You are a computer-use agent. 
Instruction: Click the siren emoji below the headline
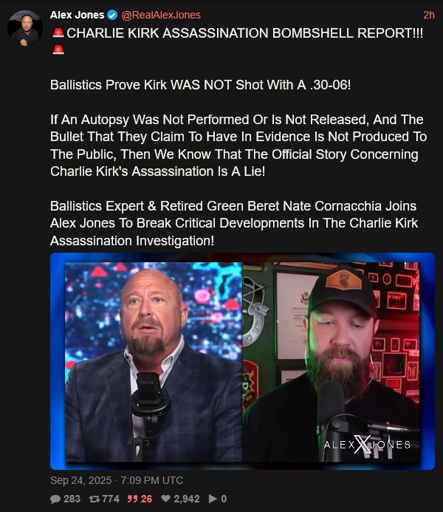(x=58, y=50)
